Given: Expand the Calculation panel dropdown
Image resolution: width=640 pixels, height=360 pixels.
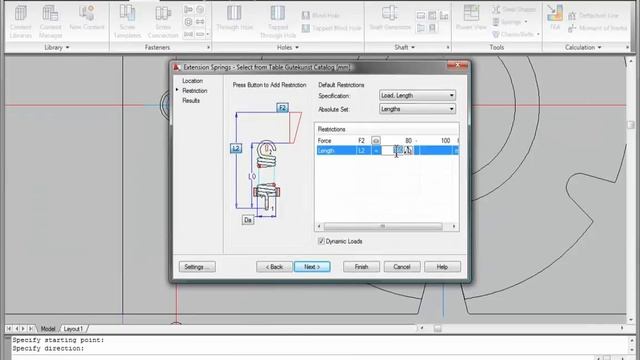Looking at the screenshot, I should click(x=583, y=47).
